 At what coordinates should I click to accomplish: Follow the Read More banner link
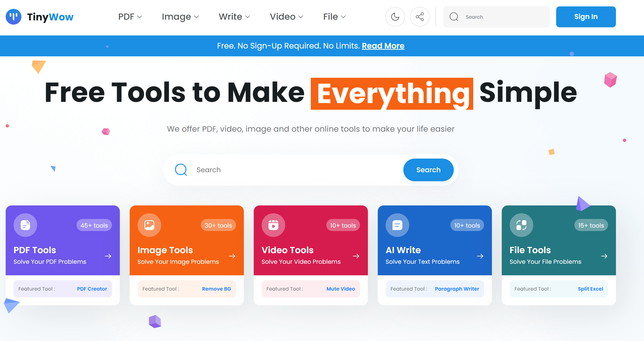(383, 46)
